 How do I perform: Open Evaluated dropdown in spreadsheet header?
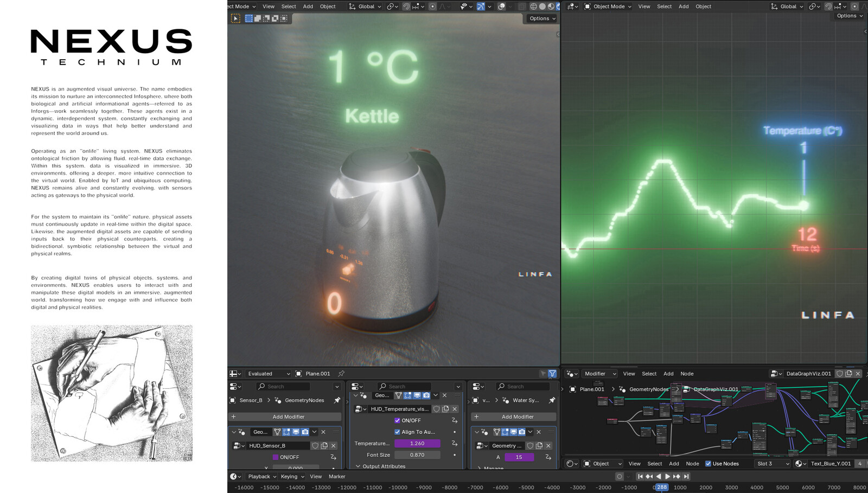point(269,374)
